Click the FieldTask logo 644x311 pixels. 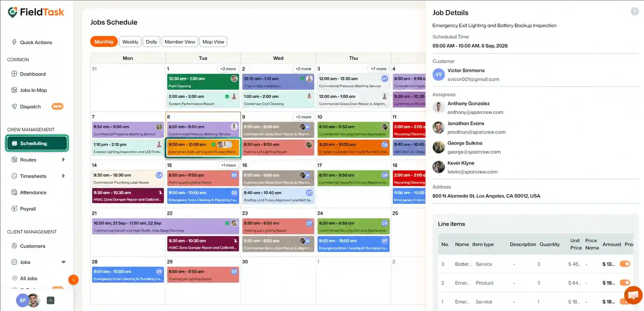[36, 12]
